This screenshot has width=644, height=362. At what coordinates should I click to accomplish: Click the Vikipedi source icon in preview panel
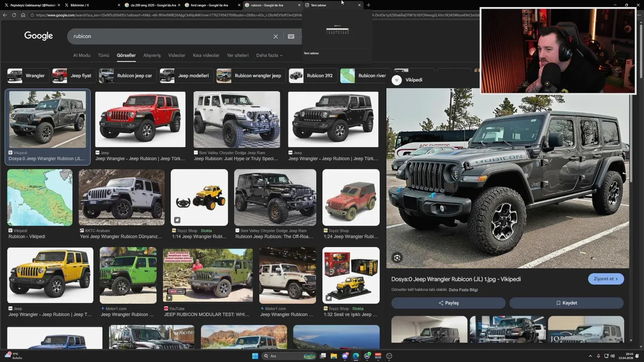point(397,80)
